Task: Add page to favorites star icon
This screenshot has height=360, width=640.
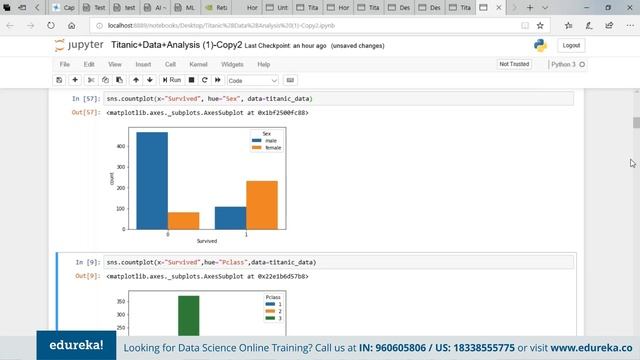Action: point(540,26)
